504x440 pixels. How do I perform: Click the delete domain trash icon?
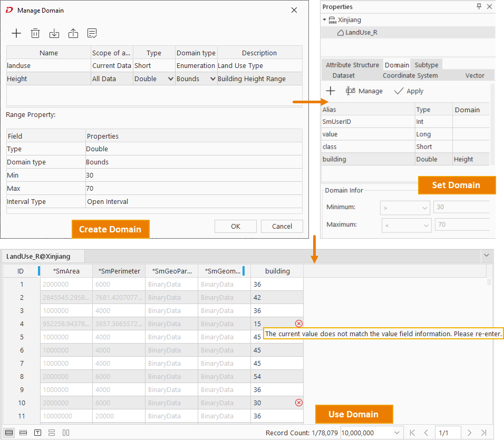35,33
